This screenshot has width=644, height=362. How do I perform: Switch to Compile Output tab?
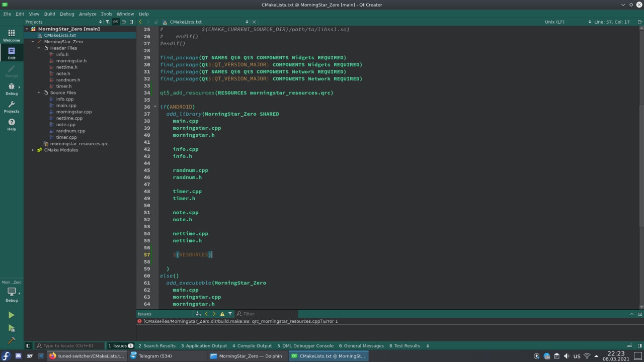click(x=252, y=346)
